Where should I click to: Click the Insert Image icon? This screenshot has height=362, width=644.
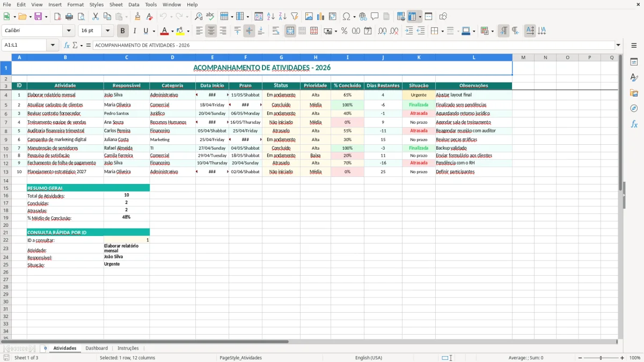[x=309, y=17]
